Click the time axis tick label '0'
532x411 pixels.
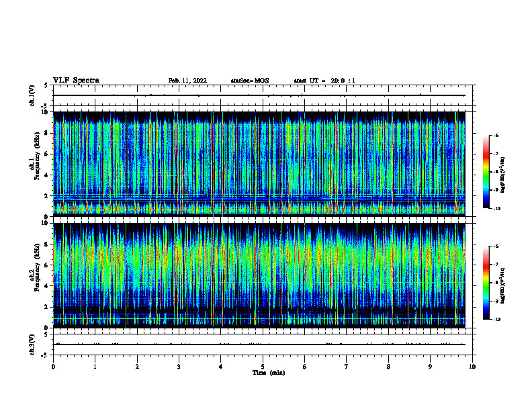(53, 367)
